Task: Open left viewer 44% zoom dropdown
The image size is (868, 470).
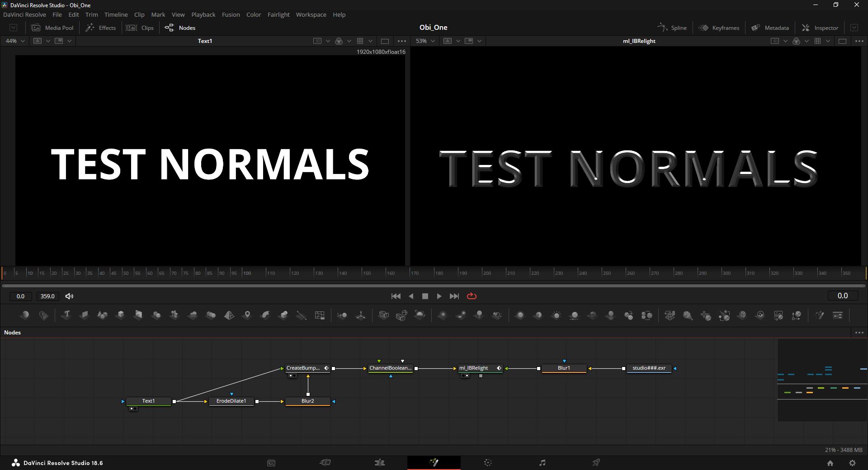Action: 15,41
